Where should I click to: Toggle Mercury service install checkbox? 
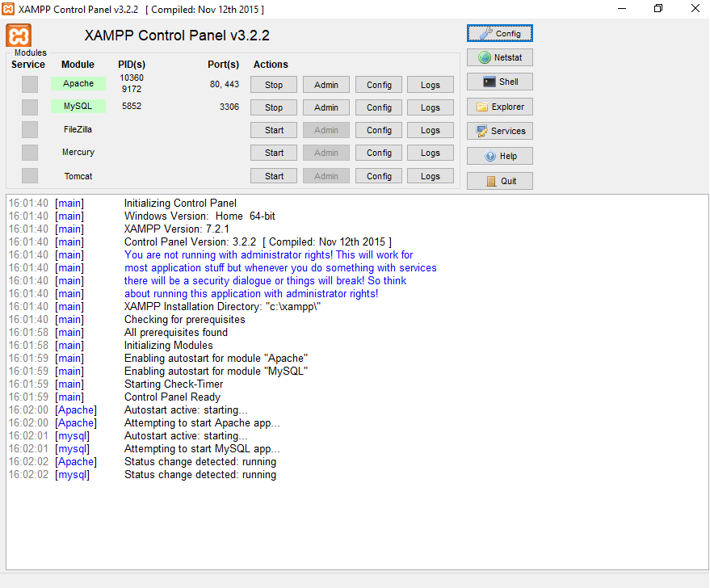[x=30, y=153]
